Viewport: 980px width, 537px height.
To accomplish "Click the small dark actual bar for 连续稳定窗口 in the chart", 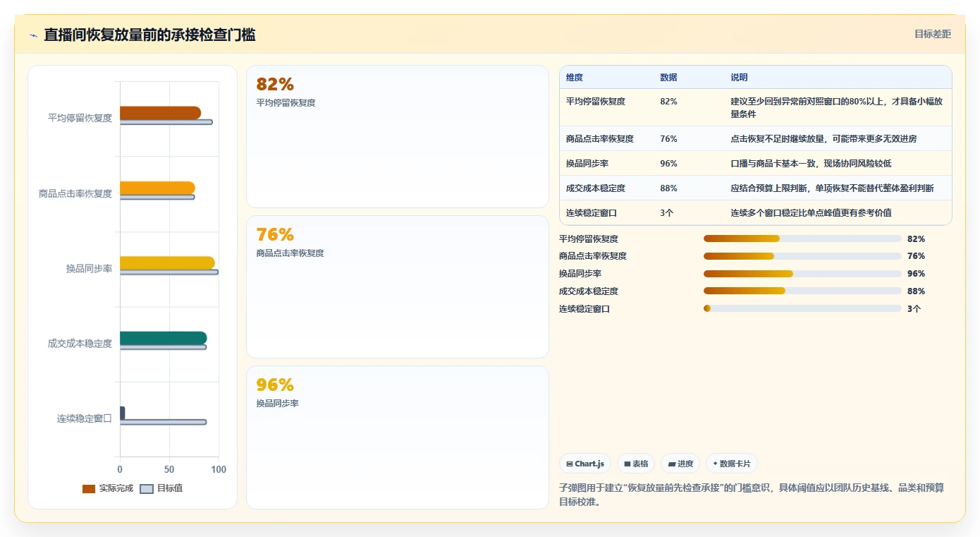I will tap(122, 414).
